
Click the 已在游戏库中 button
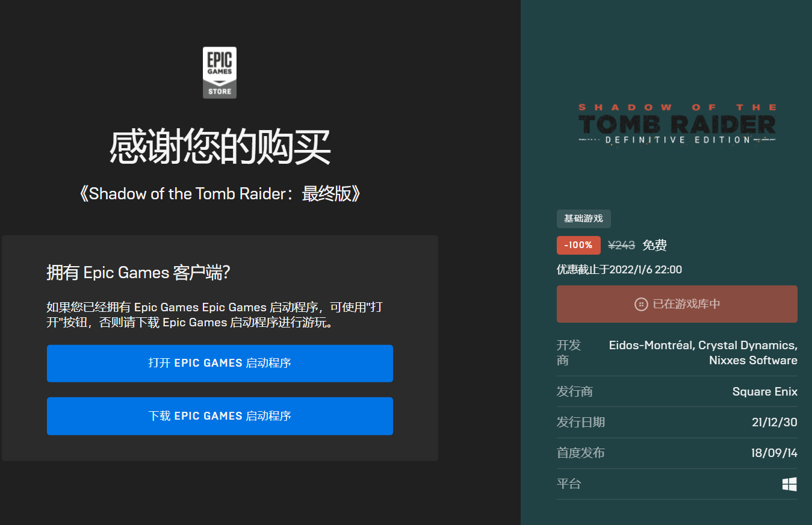point(677,304)
